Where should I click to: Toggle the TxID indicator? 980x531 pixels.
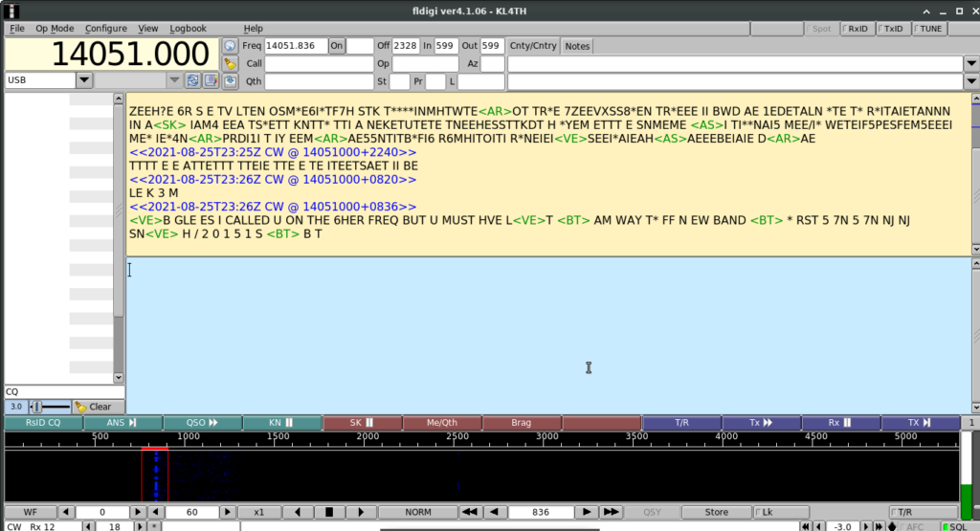tap(891, 29)
